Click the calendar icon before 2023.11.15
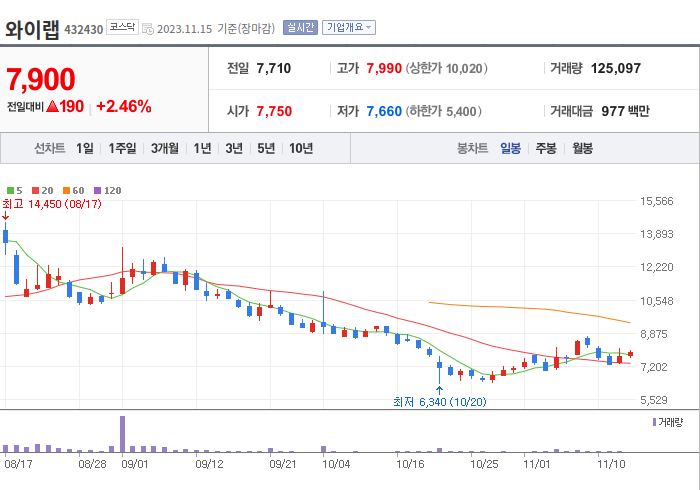The height and width of the screenshot is (490, 700). 148,29
